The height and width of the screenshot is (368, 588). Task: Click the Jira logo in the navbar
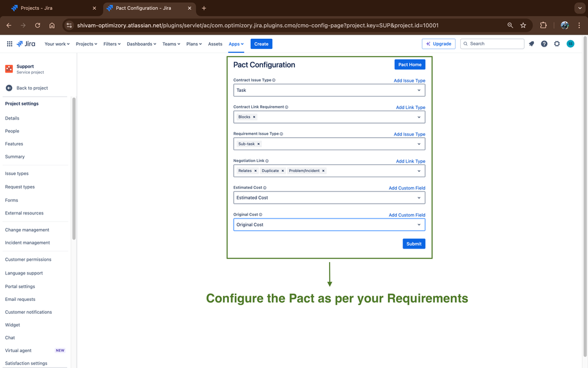[x=25, y=44]
